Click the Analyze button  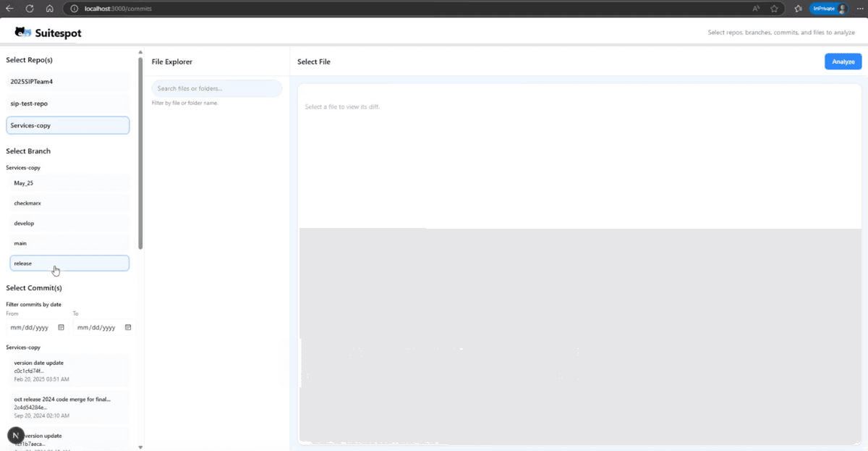pyautogui.click(x=842, y=62)
